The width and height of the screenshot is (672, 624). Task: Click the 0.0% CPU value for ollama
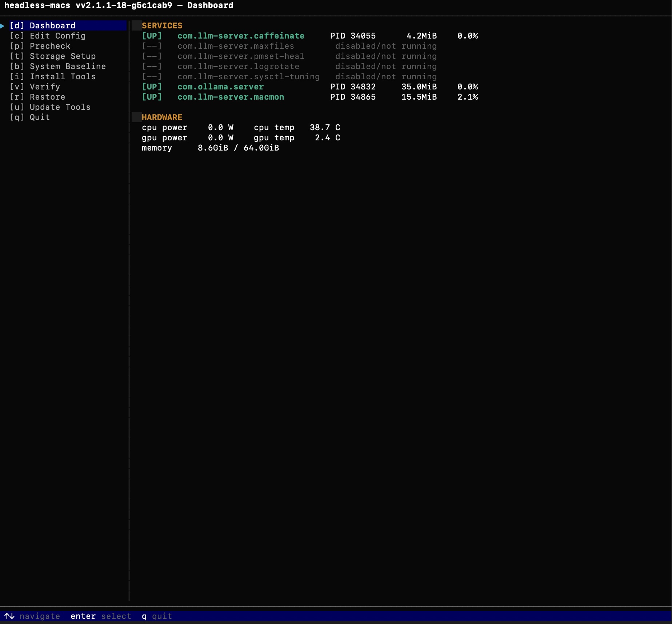(x=468, y=87)
